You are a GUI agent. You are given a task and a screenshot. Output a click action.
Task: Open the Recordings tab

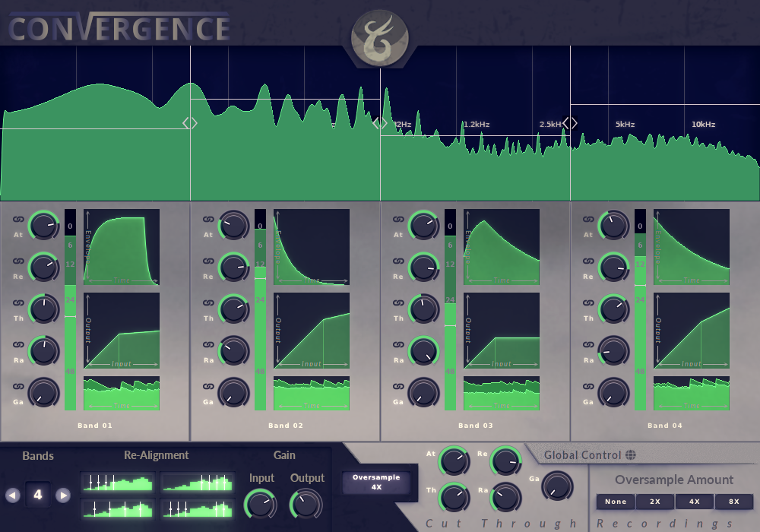click(664, 524)
